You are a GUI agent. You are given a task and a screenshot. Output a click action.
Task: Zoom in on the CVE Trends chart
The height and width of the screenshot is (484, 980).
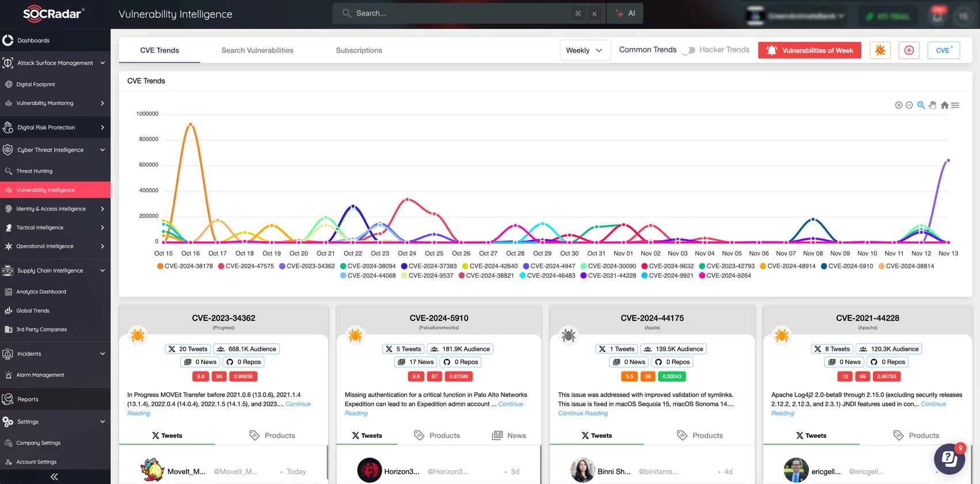(898, 105)
